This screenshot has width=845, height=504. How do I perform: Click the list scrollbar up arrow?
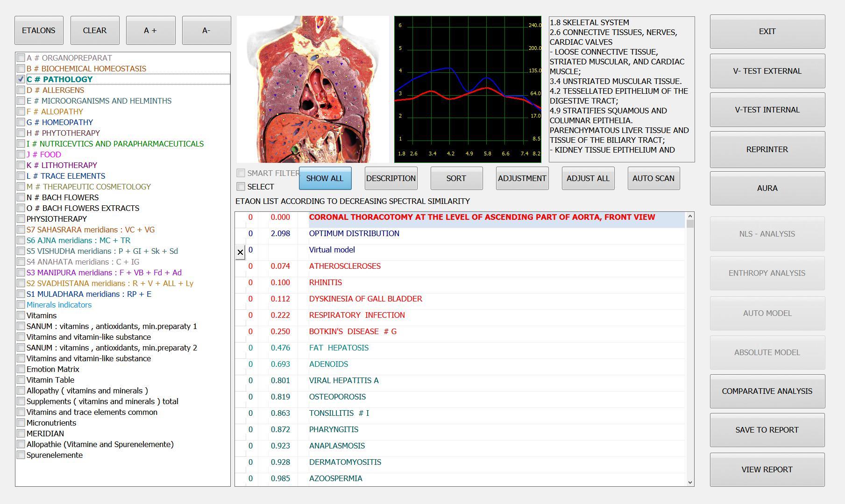coord(690,217)
